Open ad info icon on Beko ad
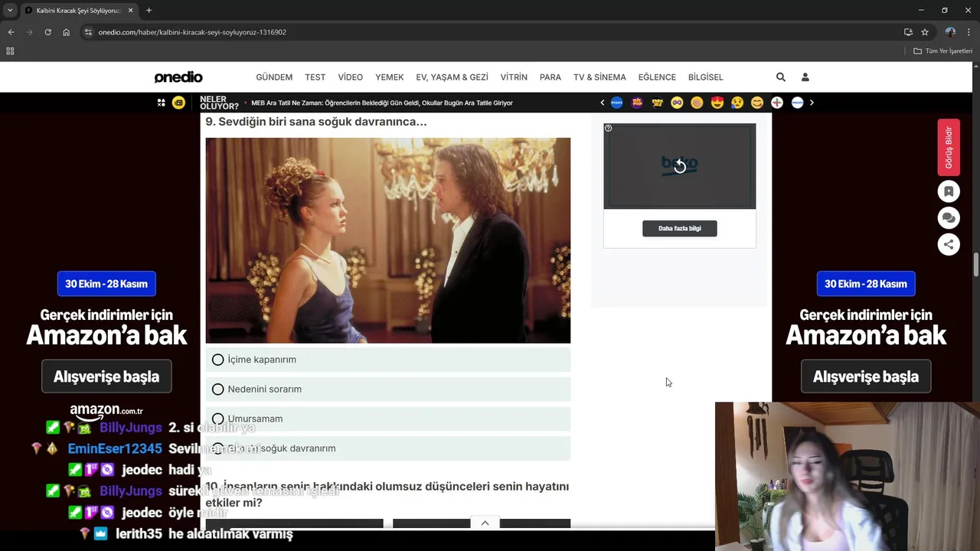The height and width of the screenshot is (551, 980). coord(609,128)
